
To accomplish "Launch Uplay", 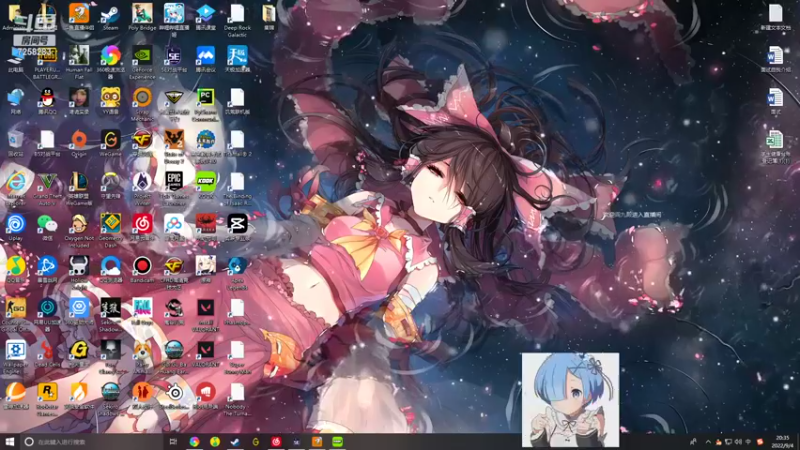I will coord(15,228).
